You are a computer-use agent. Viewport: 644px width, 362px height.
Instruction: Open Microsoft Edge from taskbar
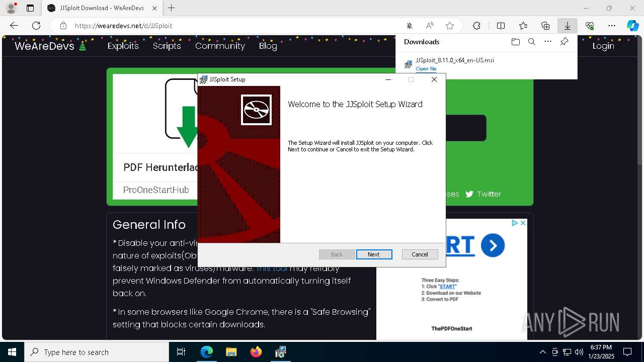(207, 352)
